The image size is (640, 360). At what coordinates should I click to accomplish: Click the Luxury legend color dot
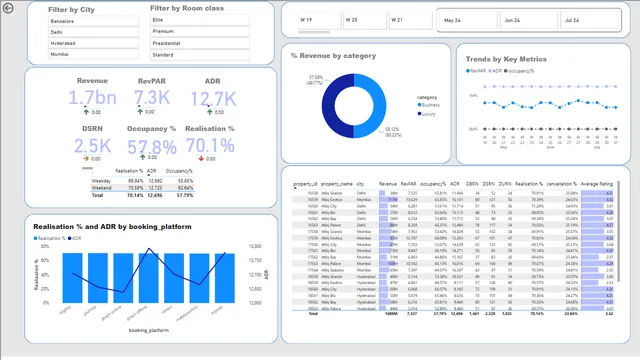419,114
